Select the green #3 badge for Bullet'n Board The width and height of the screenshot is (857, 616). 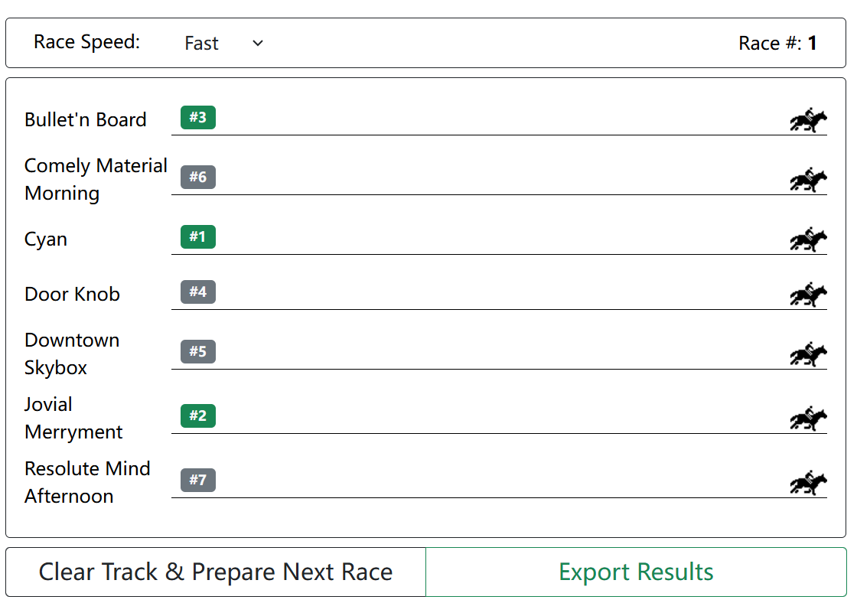click(197, 118)
